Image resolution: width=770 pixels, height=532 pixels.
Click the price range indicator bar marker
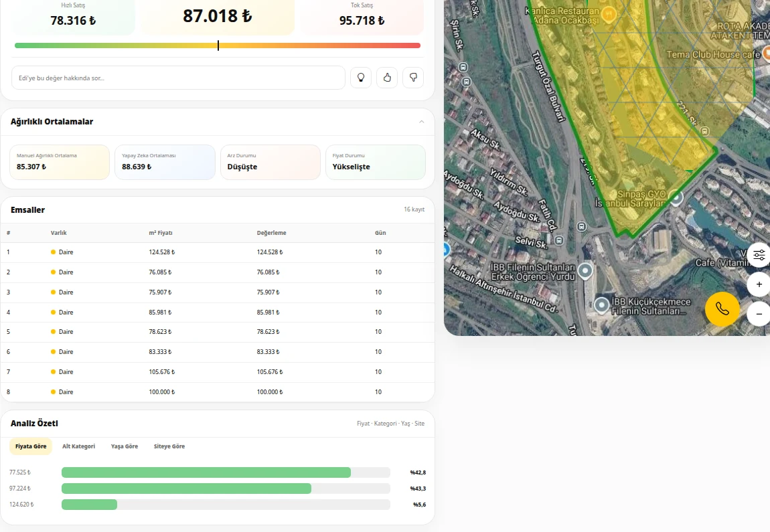click(x=218, y=46)
